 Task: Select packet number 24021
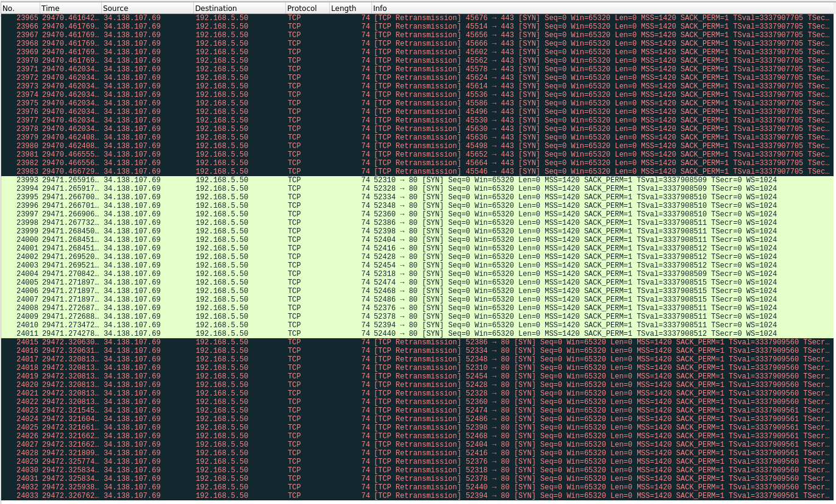click(418, 394)
